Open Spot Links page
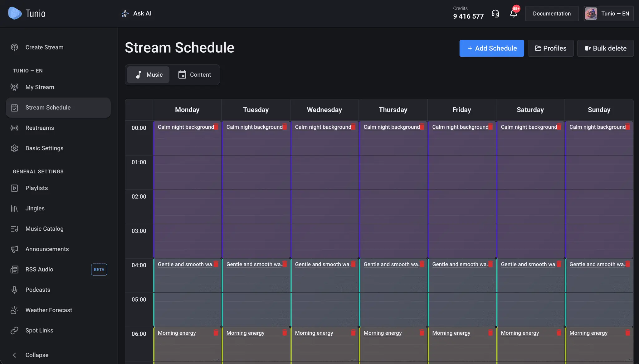 [x=58, y=330]
